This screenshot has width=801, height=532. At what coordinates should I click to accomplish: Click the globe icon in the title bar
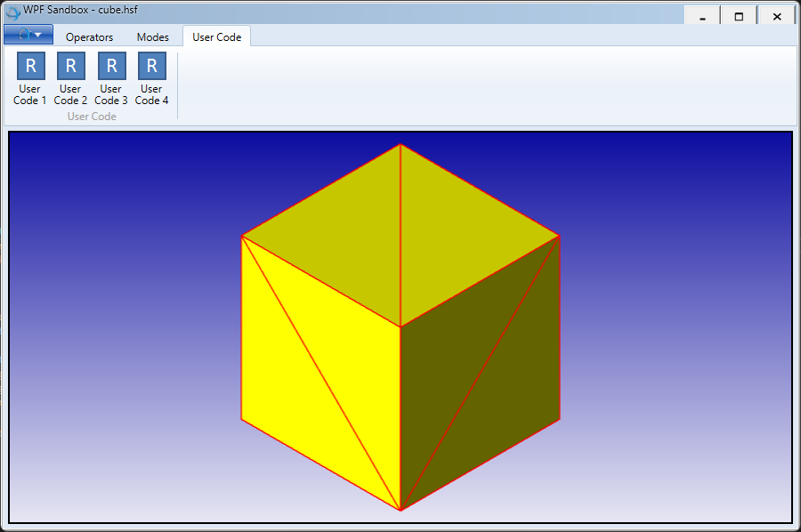click(12, 10)
